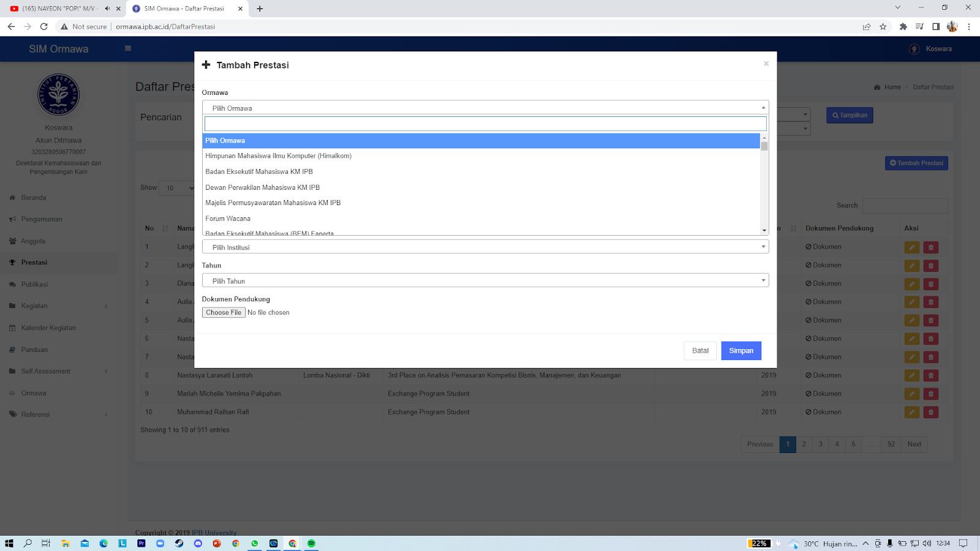Open the Windows Start menu
This screenshot has width=980, height=551.
[9, 543]
